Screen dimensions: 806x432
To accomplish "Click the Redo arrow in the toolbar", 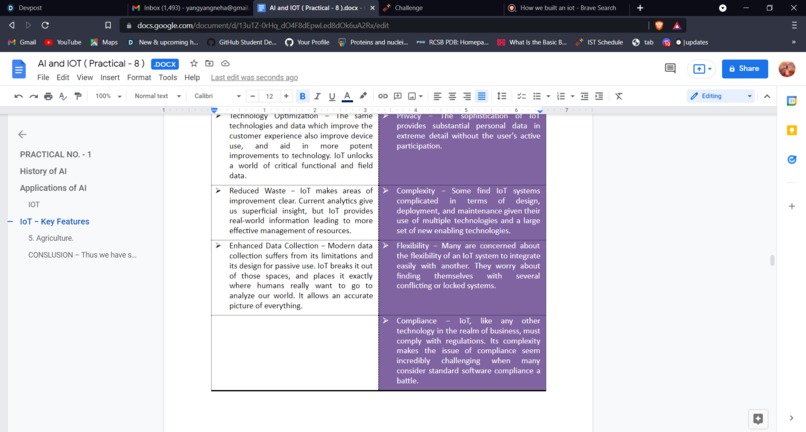I will click(33, 96).
